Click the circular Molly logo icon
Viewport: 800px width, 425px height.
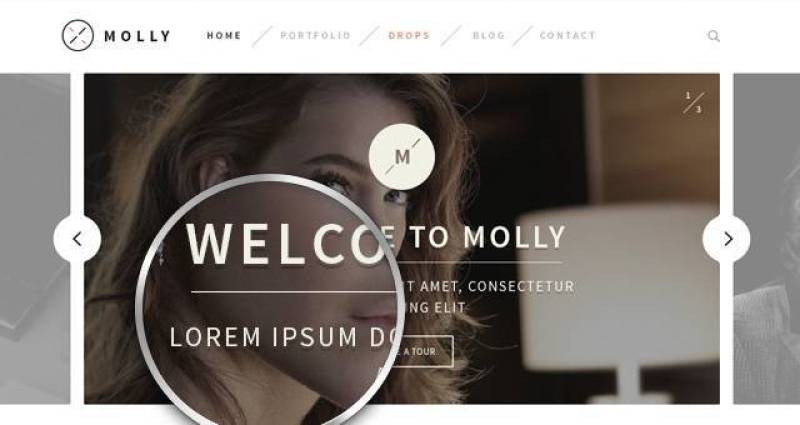(78, 35)
